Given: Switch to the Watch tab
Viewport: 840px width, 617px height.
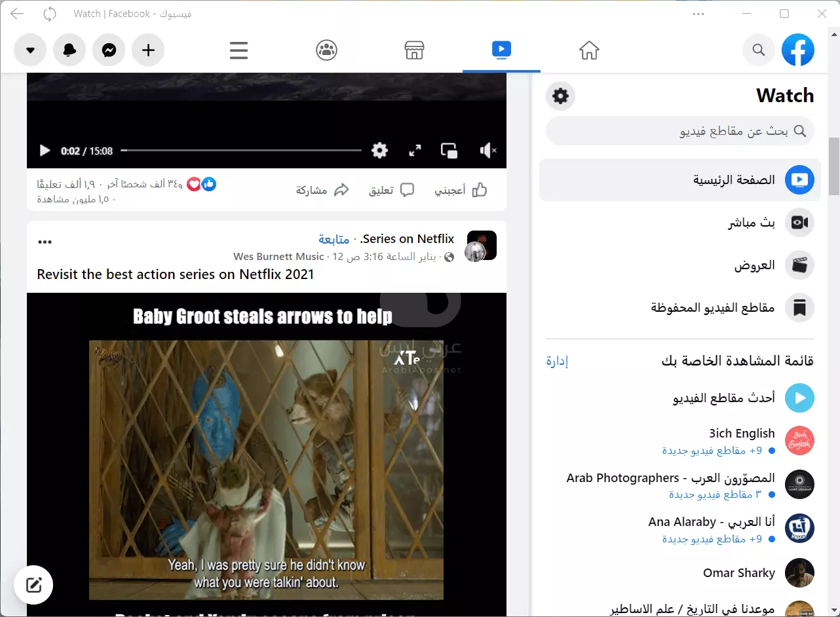Looking at the screenshot, I should [501, 50].
